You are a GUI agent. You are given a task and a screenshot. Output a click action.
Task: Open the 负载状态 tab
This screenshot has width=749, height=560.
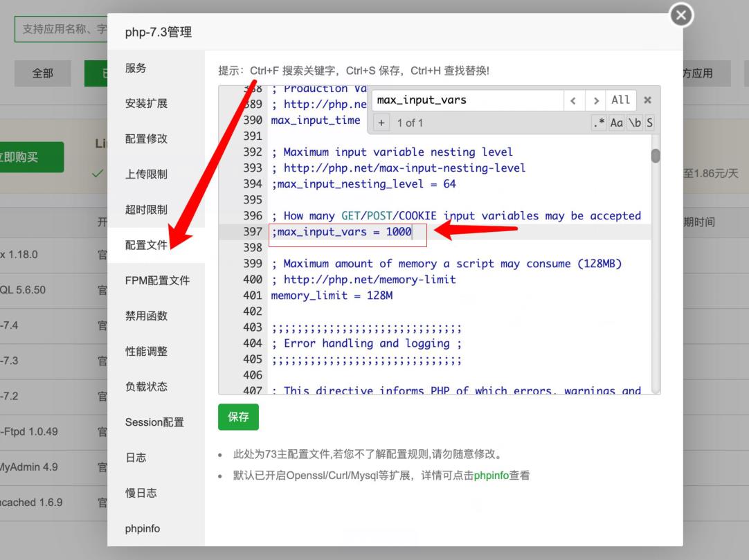pyautogui.click(x=156, y=386)
